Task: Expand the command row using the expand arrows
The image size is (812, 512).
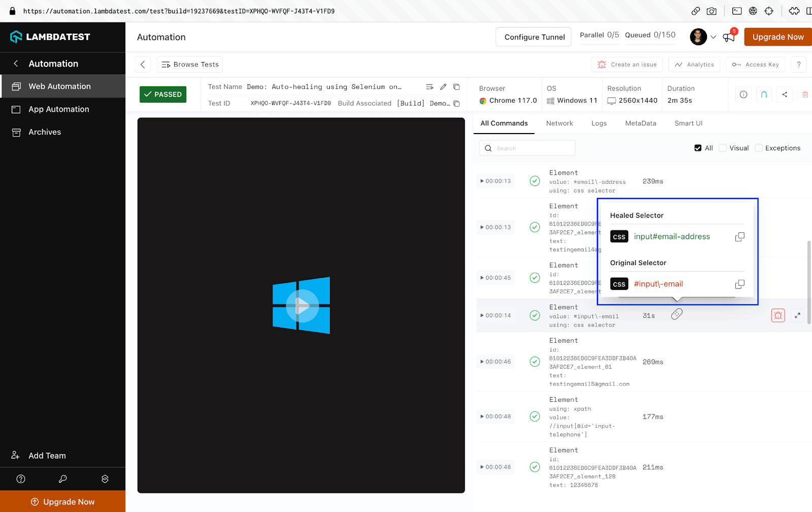Action: pyautogui.click(x=797, y=315)
